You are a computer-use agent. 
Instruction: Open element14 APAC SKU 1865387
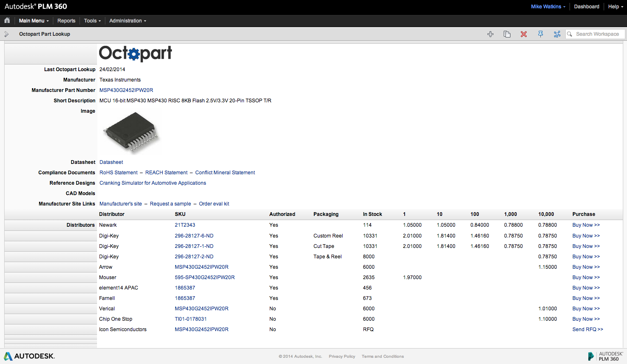(x=185, y=288)
